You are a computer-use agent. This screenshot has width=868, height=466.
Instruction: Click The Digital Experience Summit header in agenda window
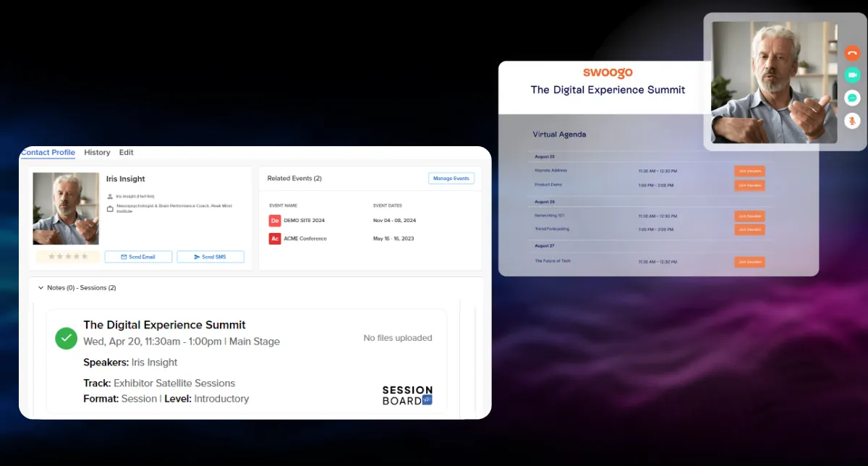tap(608, 90)
